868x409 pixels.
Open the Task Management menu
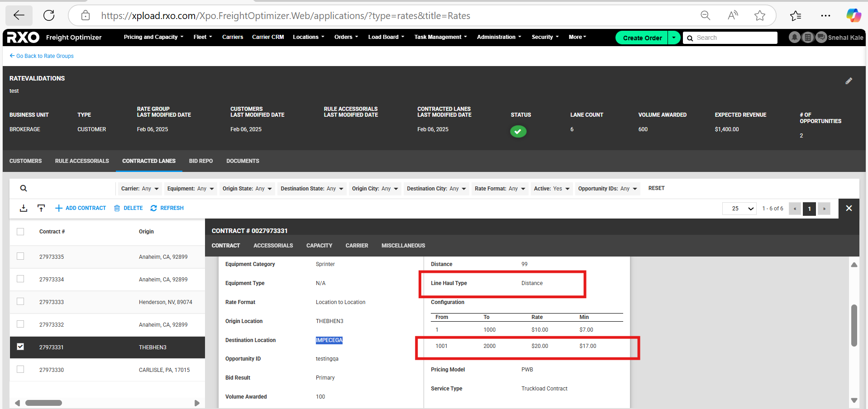point(440,37)
